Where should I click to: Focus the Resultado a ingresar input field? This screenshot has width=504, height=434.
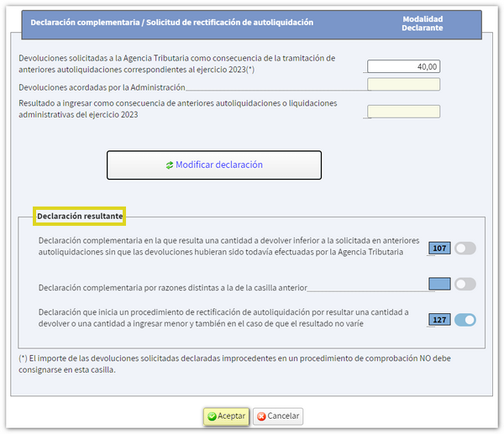pos(403,111)
